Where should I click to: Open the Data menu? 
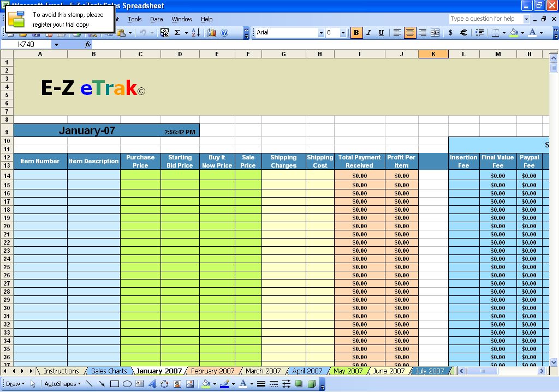click(x=157, y=19)
